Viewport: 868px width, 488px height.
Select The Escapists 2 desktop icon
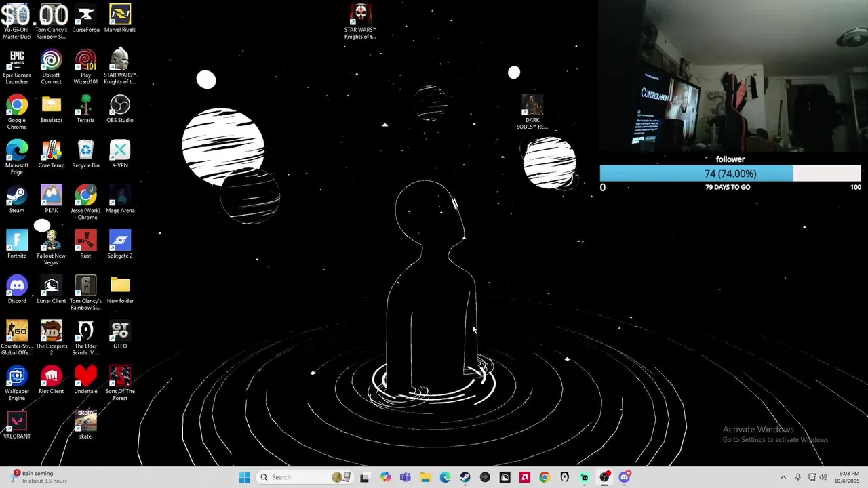52,338
